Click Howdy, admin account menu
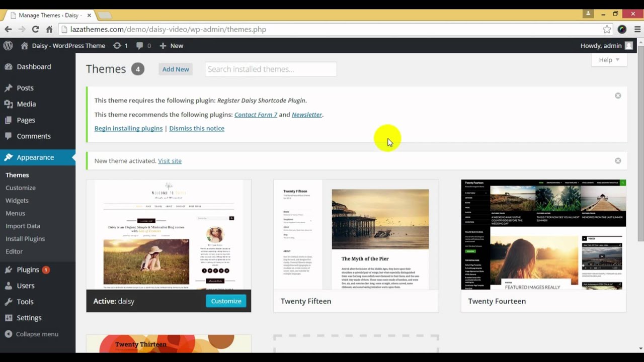 (x=601, y=46)
